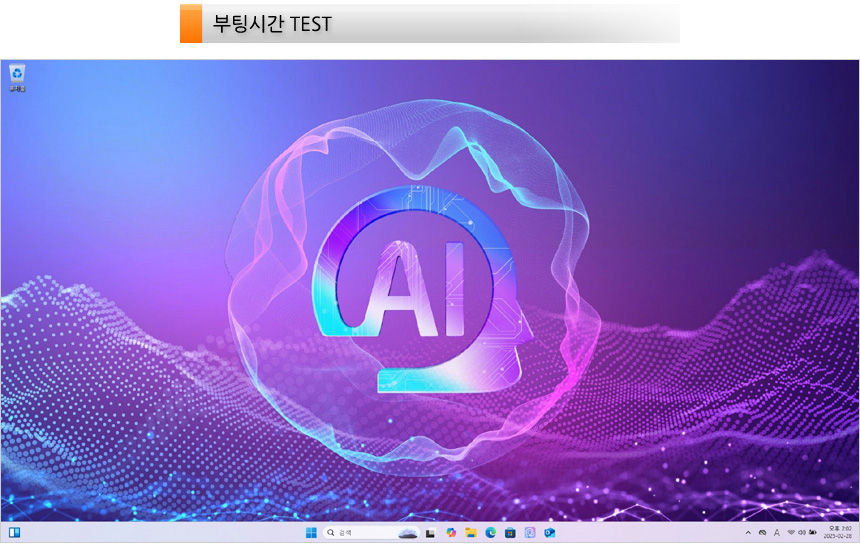Open the Windows Start menu

tap(310, 532)
